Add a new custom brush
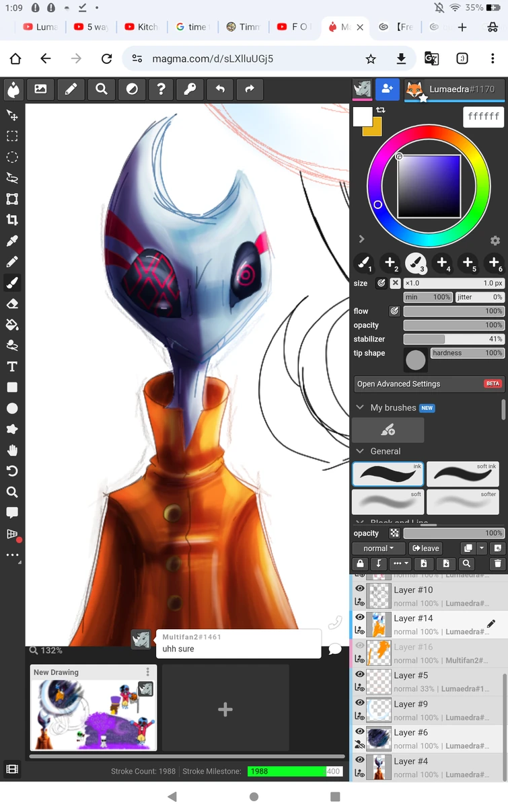This screenshot has height=812, width=508. (388, 430)
